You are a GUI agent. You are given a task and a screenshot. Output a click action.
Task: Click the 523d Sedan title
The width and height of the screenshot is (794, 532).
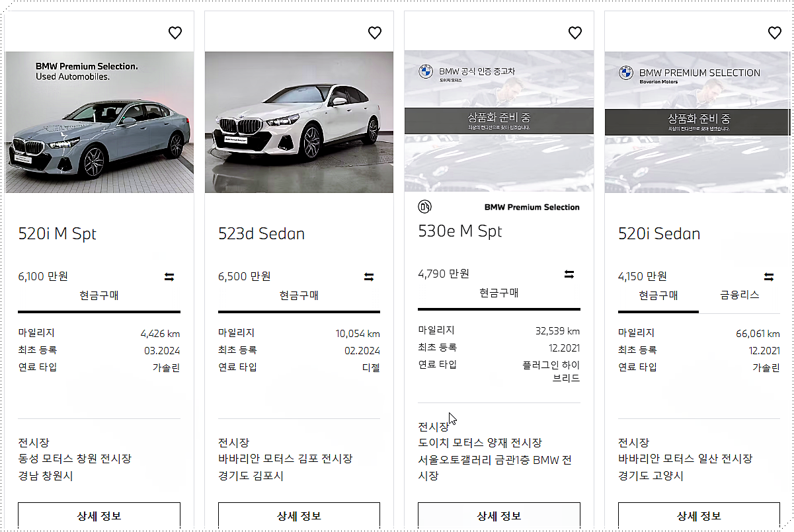pyautogui.click(x=261, y=234)
